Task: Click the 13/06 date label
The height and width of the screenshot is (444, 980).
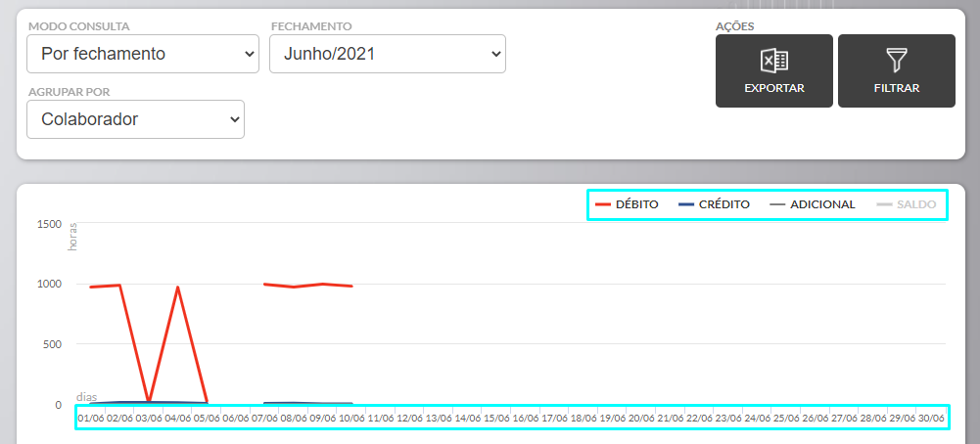Action: [x=439, y=418]
